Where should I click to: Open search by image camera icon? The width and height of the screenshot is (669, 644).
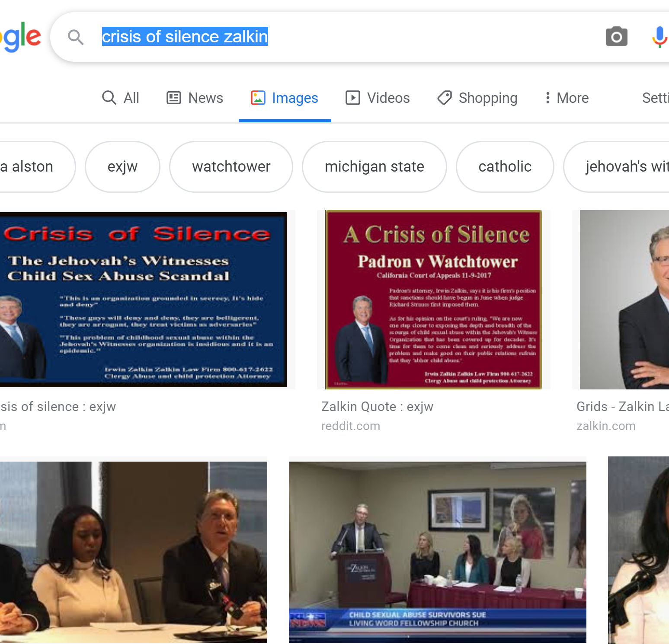pos(616,37)
